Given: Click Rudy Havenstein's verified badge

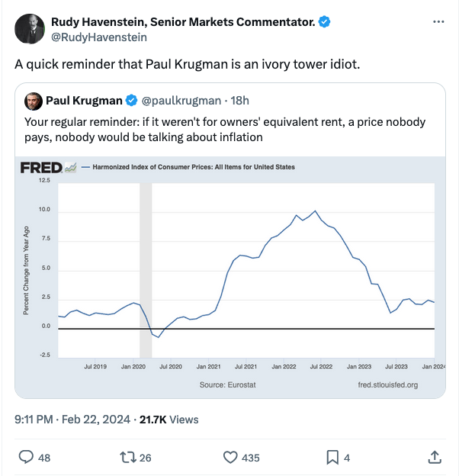Looking at the screenshot, I should (325, 22).
